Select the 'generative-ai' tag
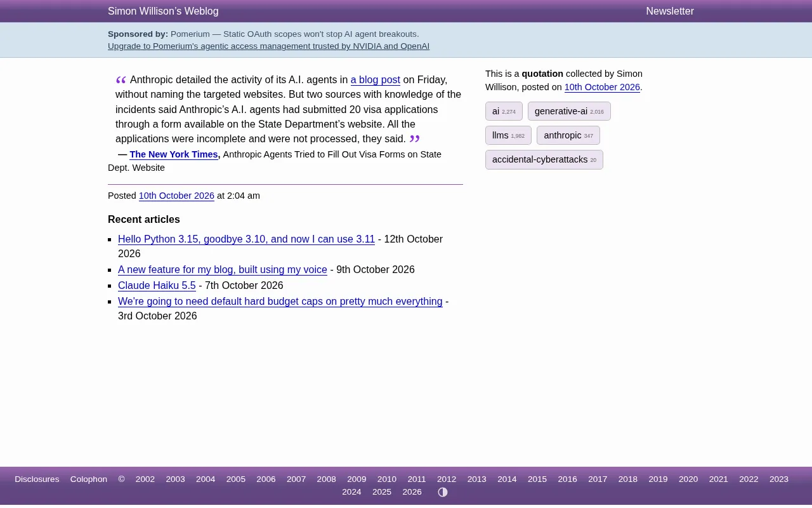The height and width of the screenshot is (508, 812). [x=569, y=111]
